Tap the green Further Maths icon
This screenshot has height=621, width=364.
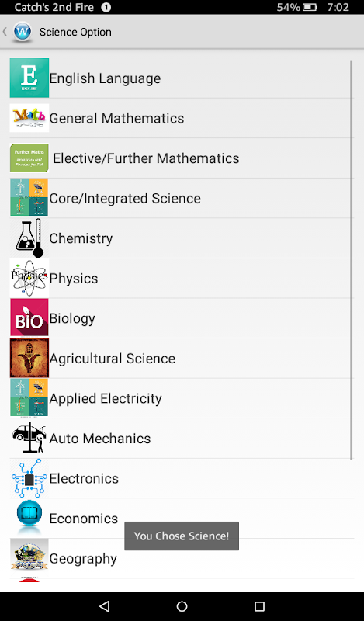pos(29,158)
